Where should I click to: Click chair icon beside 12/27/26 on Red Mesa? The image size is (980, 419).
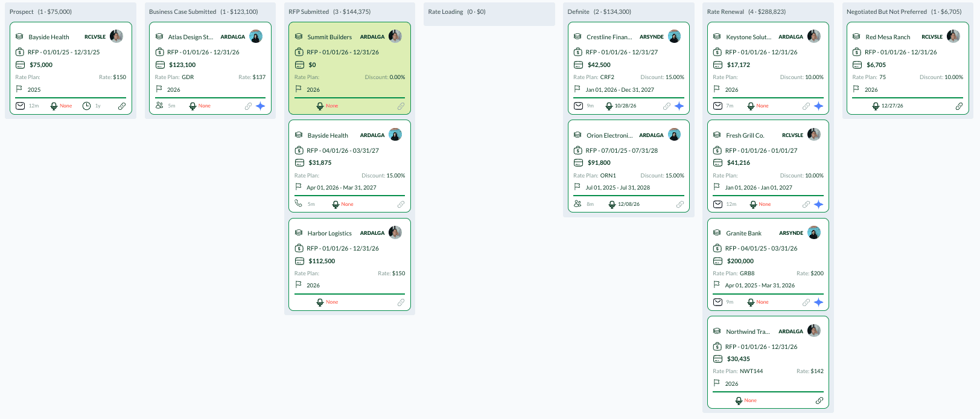coord(876,106)
